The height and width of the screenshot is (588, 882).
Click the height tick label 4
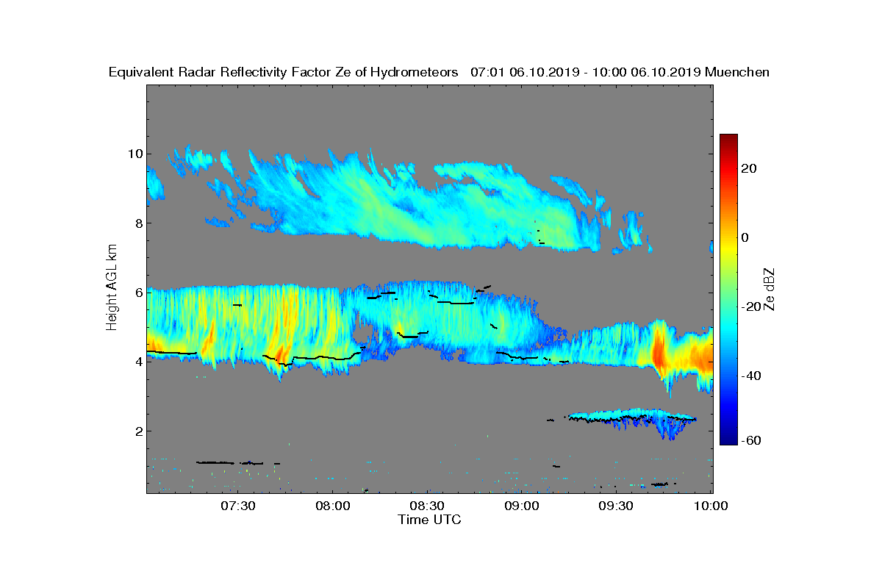pyautogui.click(x=138, y=362)
